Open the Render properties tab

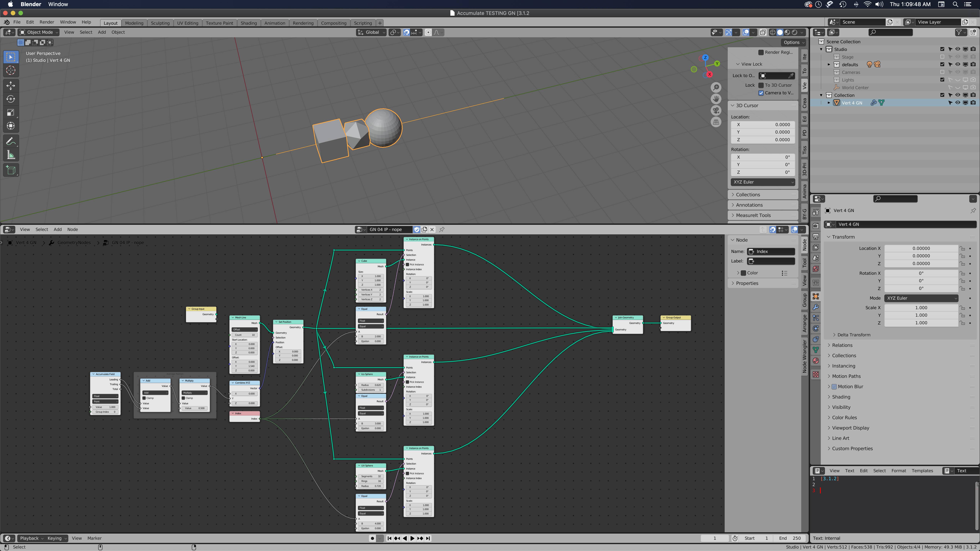(x=816, y=226)
